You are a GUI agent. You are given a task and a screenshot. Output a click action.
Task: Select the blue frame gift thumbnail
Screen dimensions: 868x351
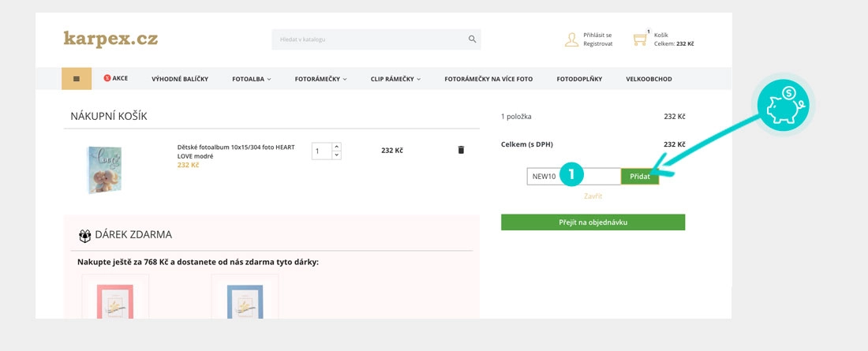click(245, 297)
